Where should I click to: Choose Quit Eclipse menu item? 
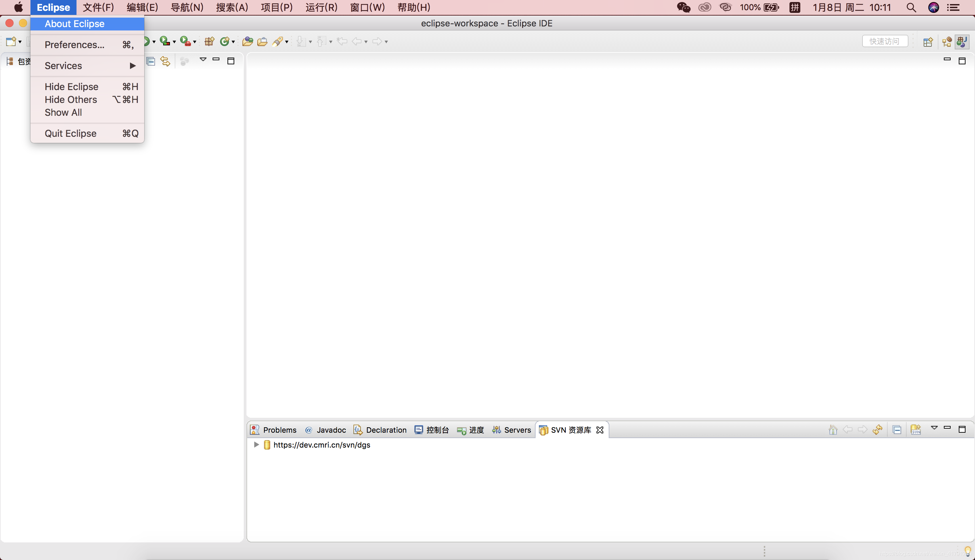[87, 133]
